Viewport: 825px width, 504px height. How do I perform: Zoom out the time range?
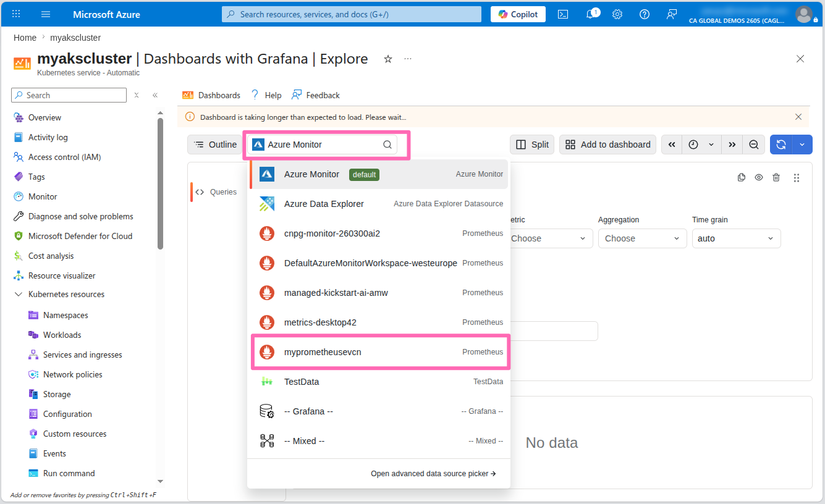(x=754, y=145)
